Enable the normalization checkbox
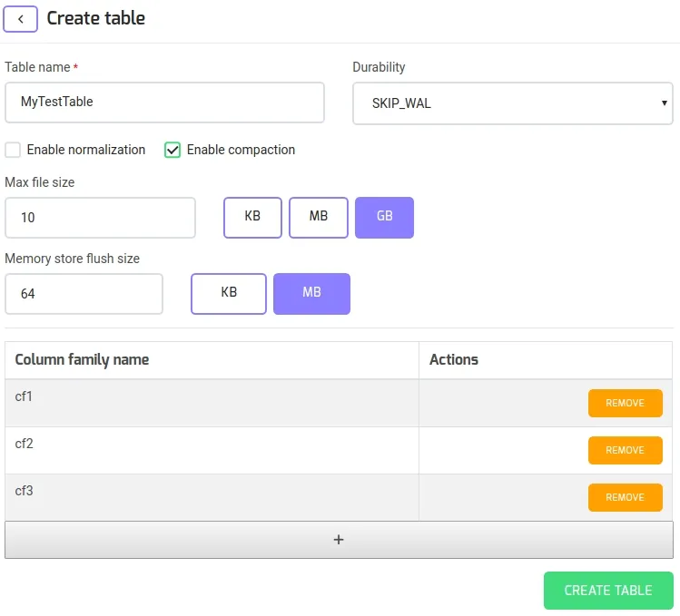Image resolution: width=680 pixels, height=616 pixels. [14, 150]
